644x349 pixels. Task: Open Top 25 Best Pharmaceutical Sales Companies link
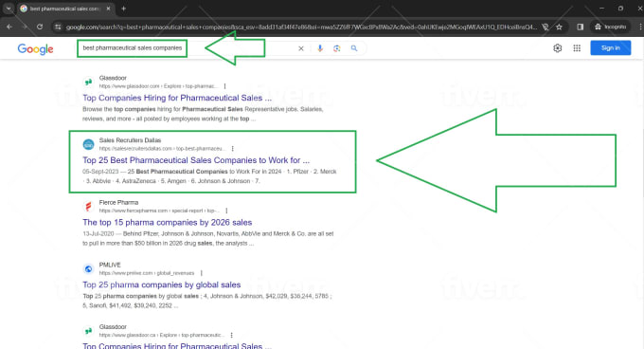coord(196,160)
